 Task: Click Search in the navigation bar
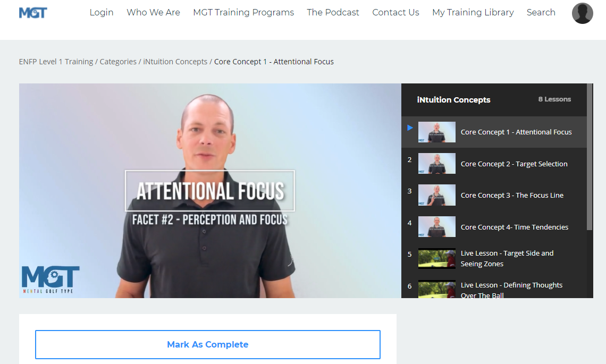[541, 12]
